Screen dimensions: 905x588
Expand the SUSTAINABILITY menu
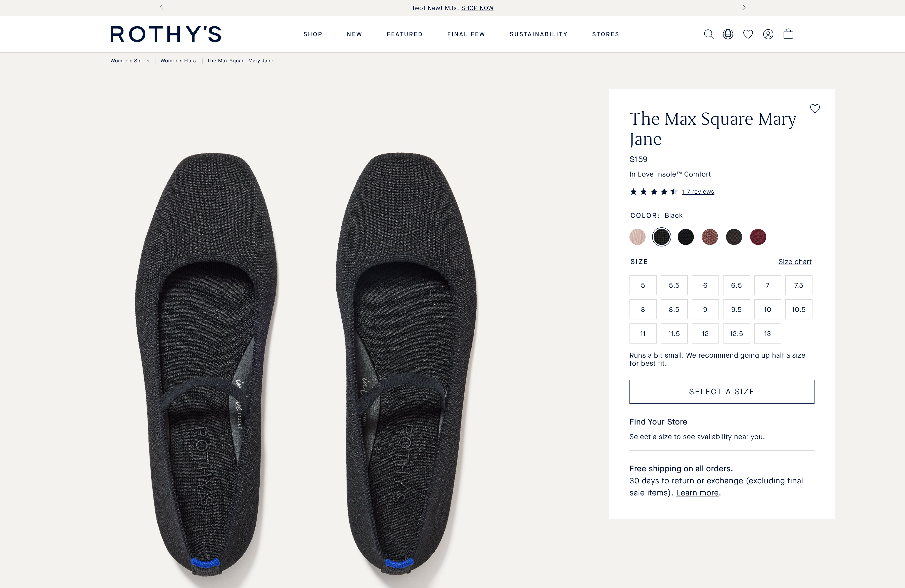[538, 34]
